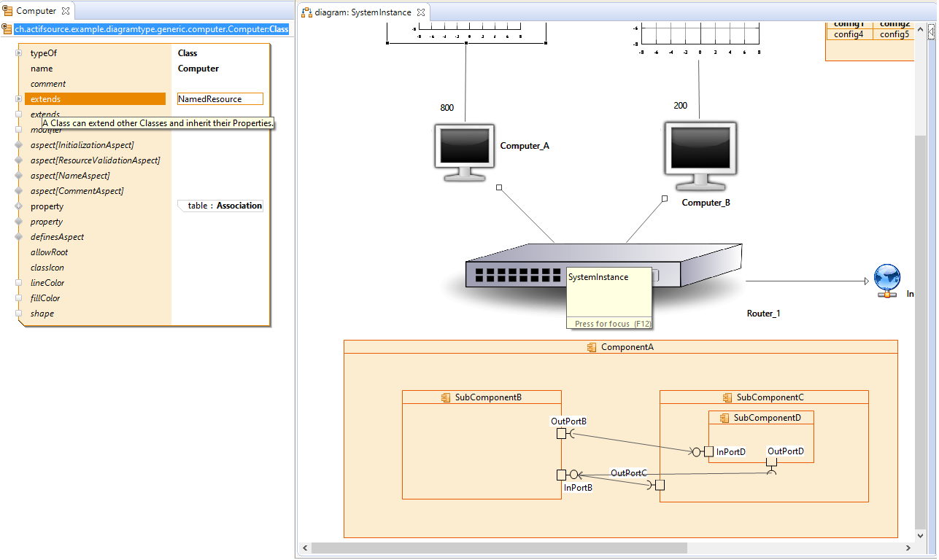The width and height of the screenshot is (939, 560).
Task: Click the Class type value link
Action: [x=188, y=53]
